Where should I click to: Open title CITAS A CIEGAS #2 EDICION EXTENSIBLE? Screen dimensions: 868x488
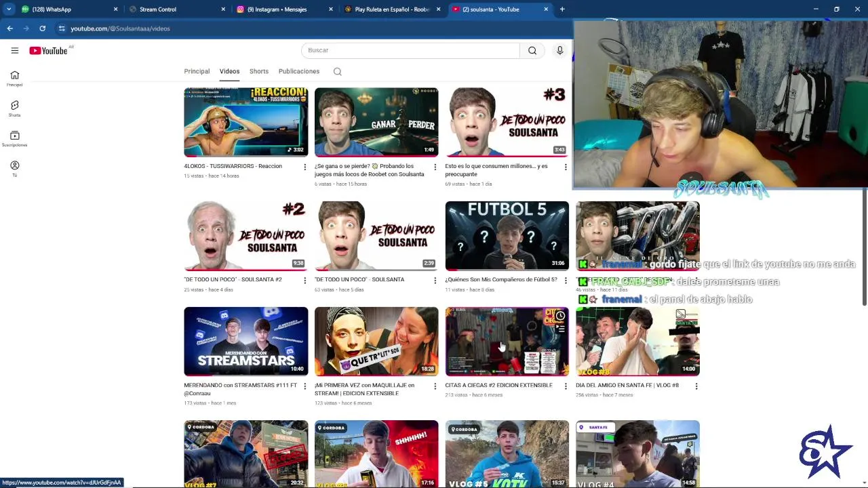click(x=498, y=385)
